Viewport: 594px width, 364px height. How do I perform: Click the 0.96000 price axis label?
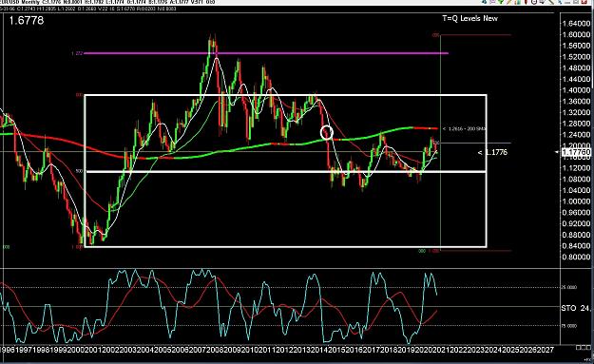click(x=576, y=212)
